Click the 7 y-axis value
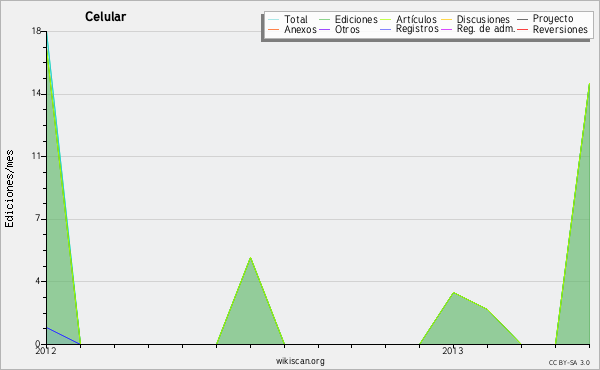The height and width of the screenshot is (370, 600). tap(38, 218)
